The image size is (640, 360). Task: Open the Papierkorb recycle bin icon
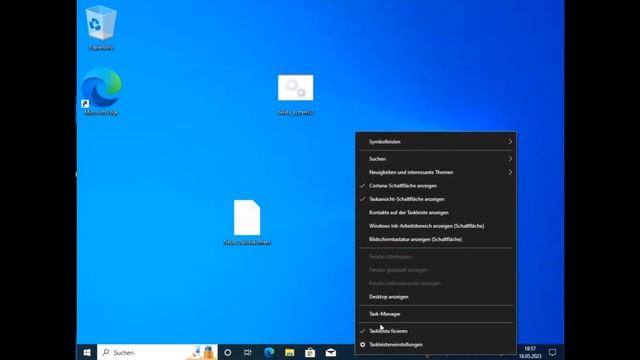tap(101, 28)
